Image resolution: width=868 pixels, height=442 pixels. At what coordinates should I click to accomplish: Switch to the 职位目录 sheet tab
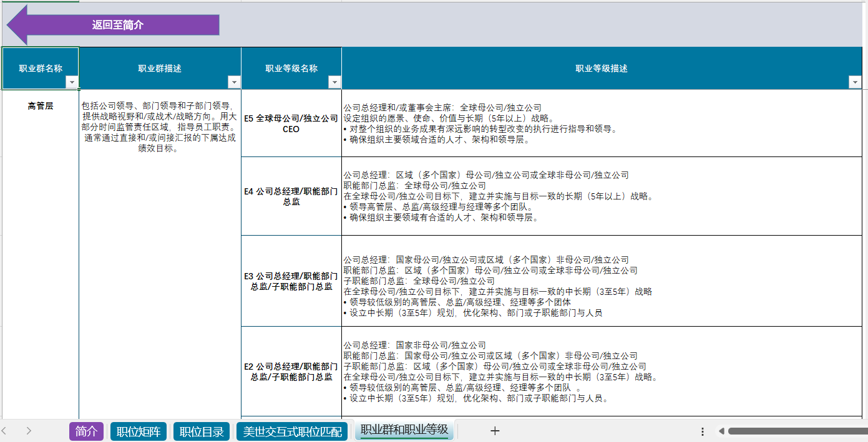point(202,431)
